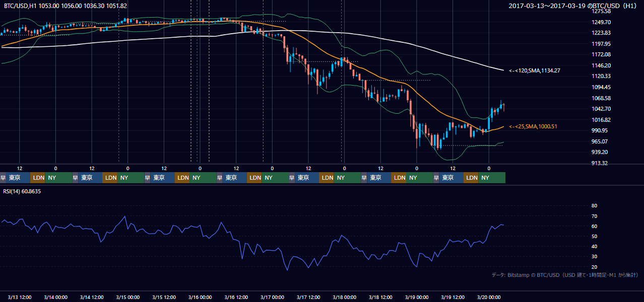Click the RSI level 40 label
Viewport: 644px width, 302px height.
tap(594, 246)
